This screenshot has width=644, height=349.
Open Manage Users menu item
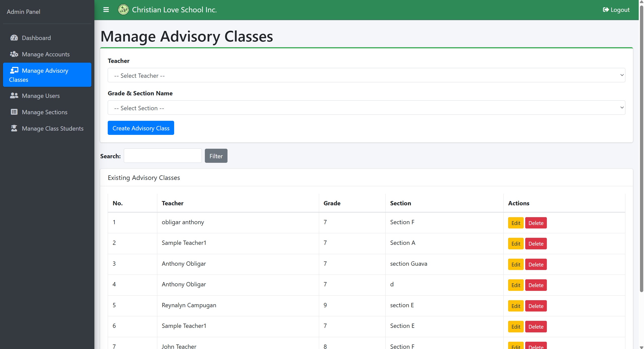point(41,96)
